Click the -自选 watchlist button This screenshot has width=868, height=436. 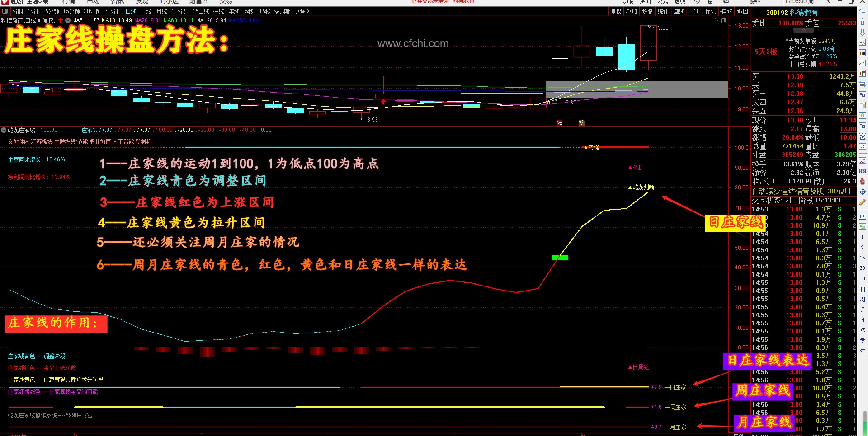(x=726, y=11)
